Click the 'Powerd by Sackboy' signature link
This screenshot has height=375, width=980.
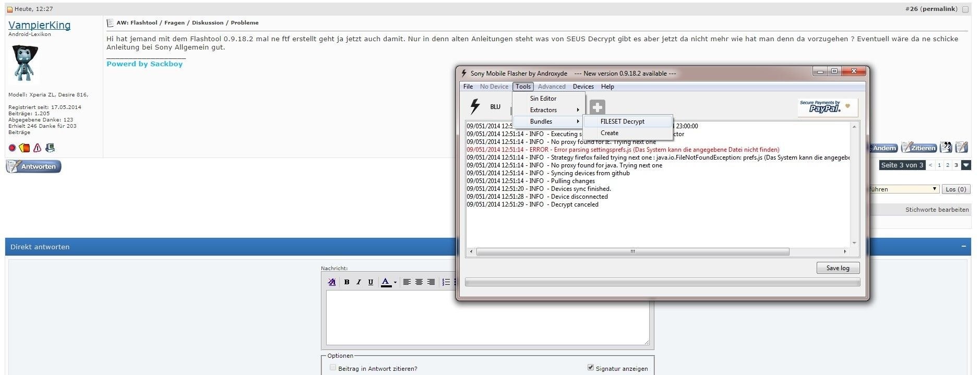pos(145,64)
